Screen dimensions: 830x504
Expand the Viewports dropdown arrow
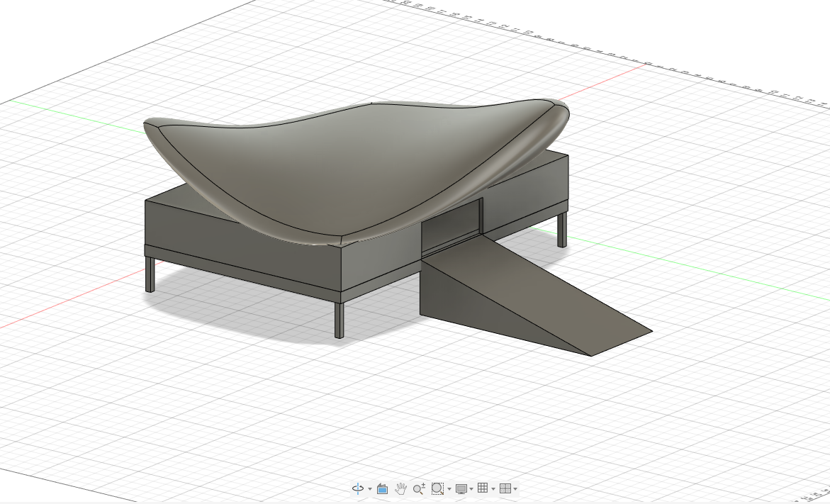pyautogui.click(x=515, y=489)
